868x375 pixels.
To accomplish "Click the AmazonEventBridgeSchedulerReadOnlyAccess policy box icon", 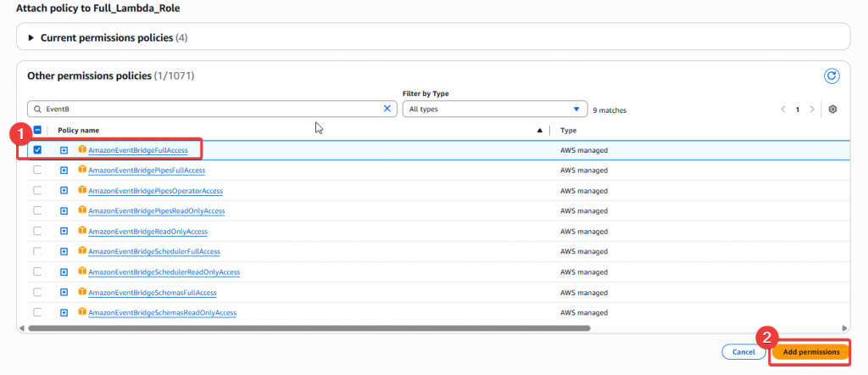I will 82,271.
